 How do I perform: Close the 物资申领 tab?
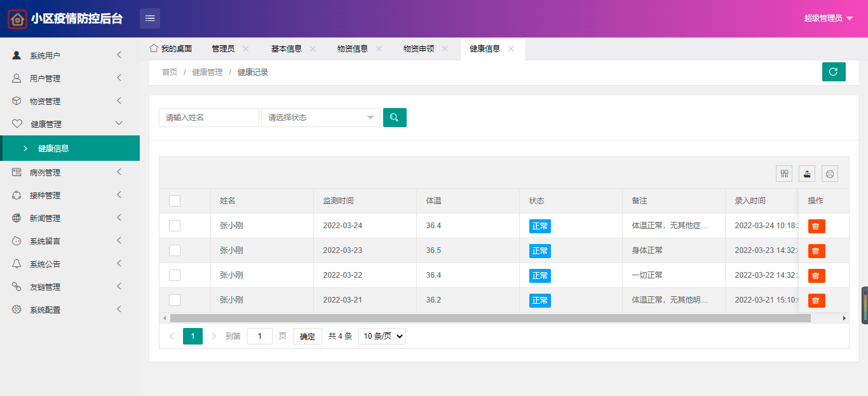pos(445,49)
